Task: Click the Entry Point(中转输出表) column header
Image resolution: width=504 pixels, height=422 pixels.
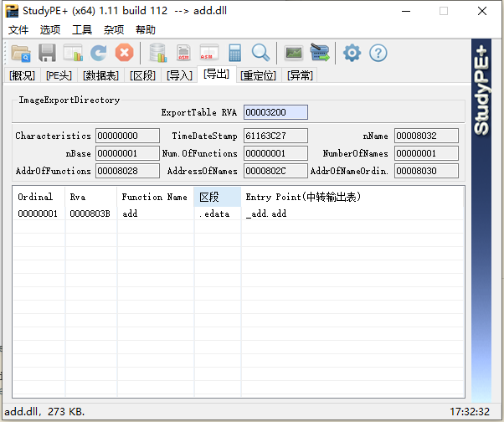Action: (x=352, y=197)
